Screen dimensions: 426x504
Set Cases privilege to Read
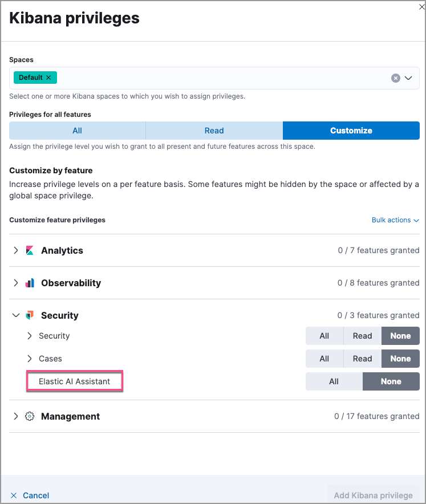362,359
